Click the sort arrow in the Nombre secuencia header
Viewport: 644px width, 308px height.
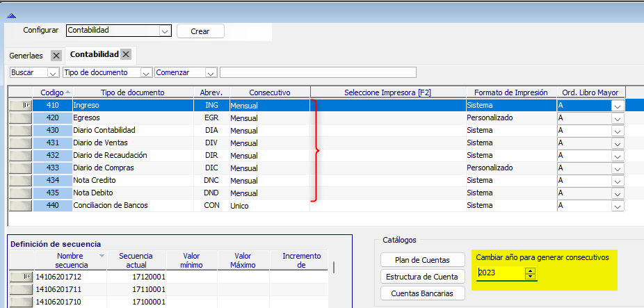click(103, 256)
